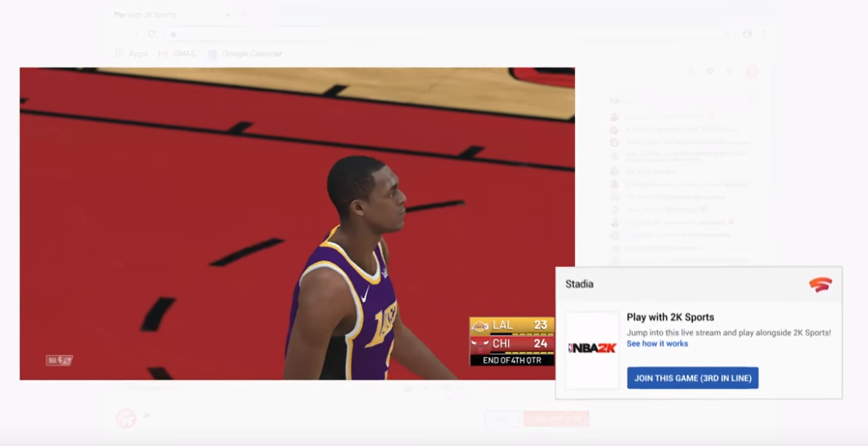Click the NBA game video player
The height and width of the screenshot is (446, 868).
tap(297, 224)
